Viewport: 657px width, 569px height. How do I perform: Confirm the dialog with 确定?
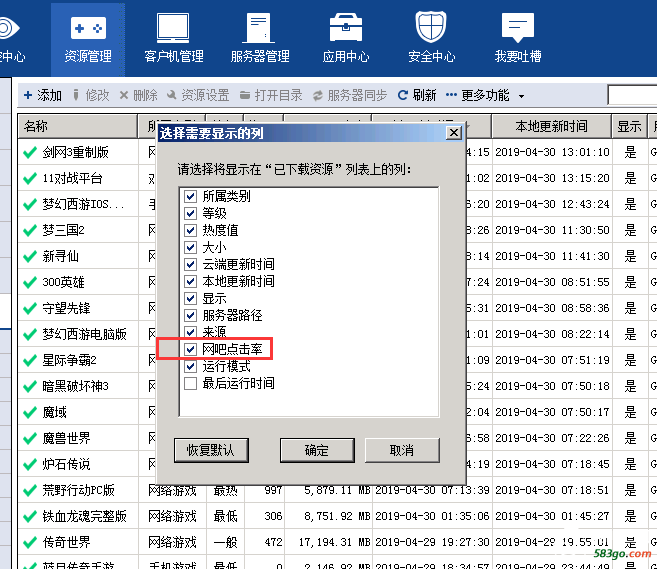[316, 450]
